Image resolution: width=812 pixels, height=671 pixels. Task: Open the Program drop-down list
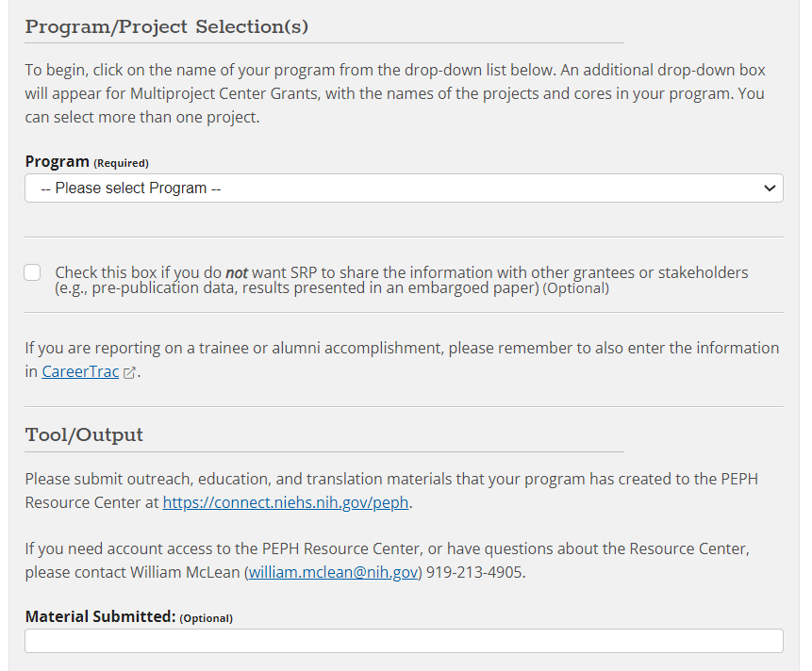pos(403,188)
